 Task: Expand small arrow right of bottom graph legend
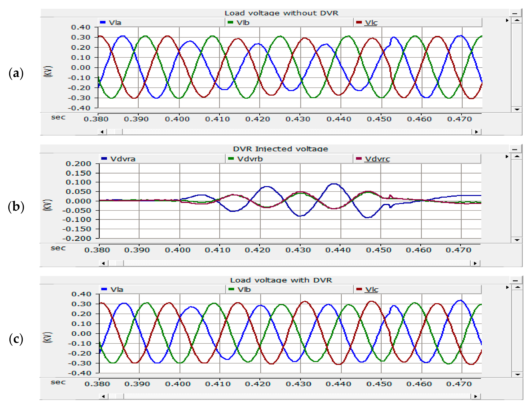(x=507, y=287)
